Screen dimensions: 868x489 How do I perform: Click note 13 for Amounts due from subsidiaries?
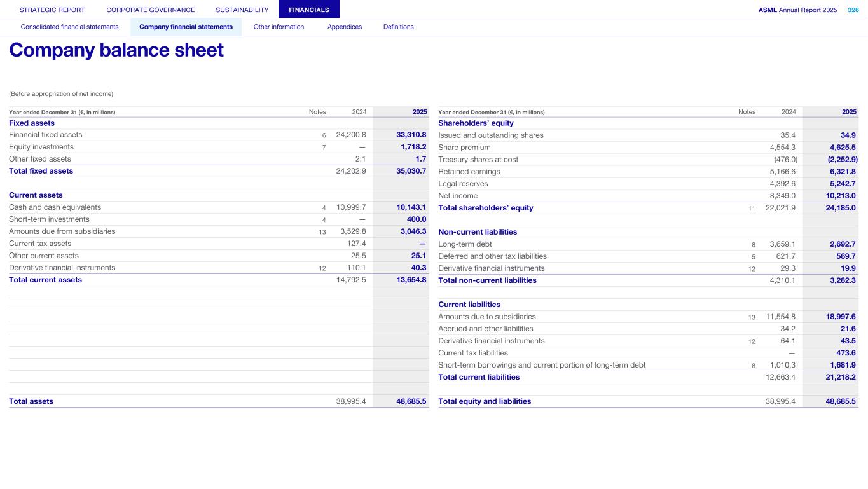point(322,232)
